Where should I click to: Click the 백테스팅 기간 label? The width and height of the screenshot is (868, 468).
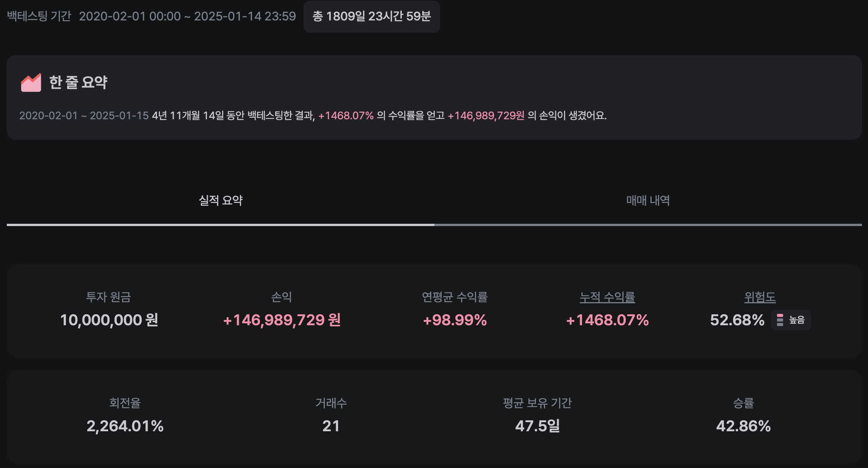coord(39,16)
